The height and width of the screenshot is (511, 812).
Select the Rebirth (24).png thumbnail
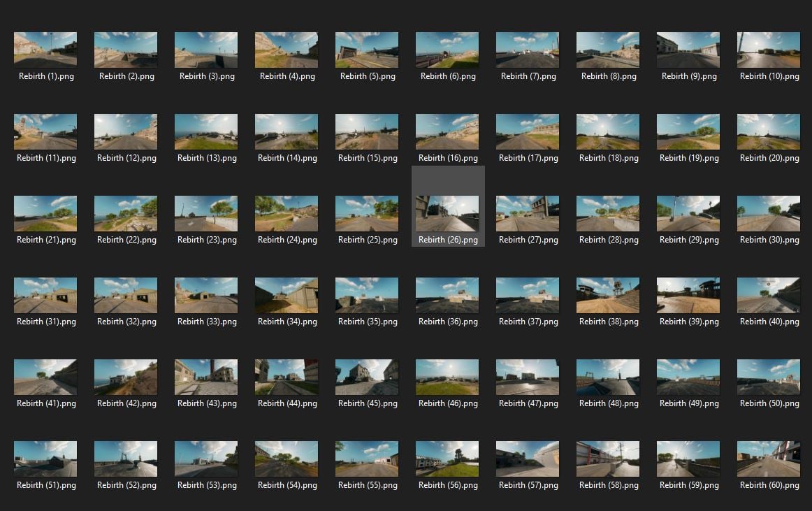pyautogui.click(x=287, y=213)
